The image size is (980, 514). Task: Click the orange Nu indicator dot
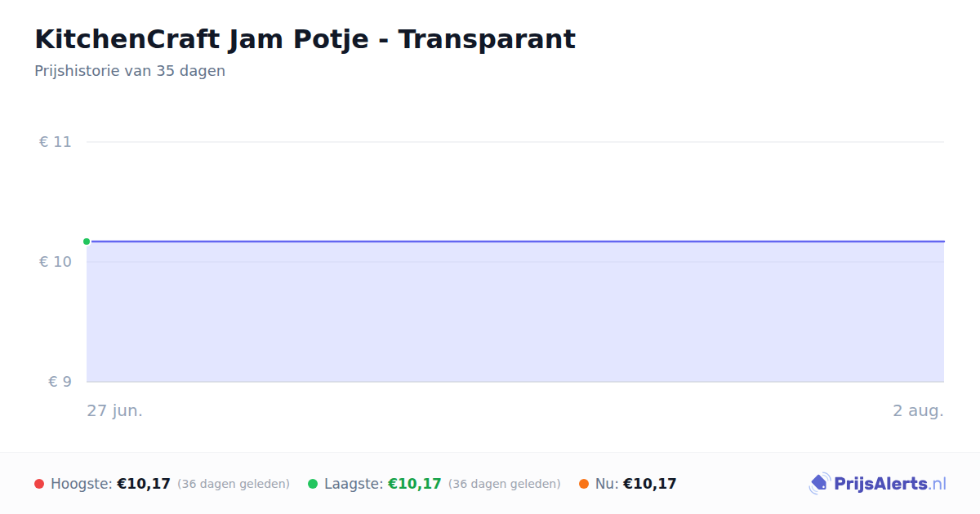[x=584, y=484]
